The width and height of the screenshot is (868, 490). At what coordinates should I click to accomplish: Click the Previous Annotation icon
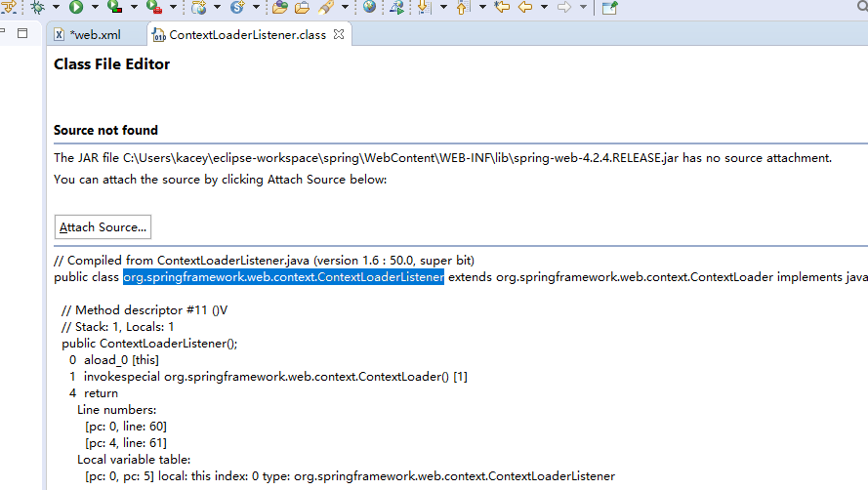463,7
